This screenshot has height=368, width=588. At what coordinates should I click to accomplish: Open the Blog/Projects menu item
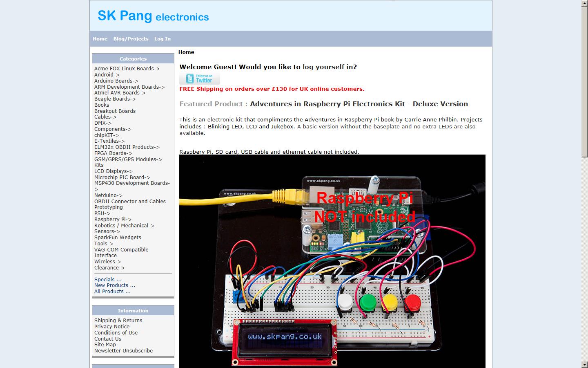pos(131,38)
